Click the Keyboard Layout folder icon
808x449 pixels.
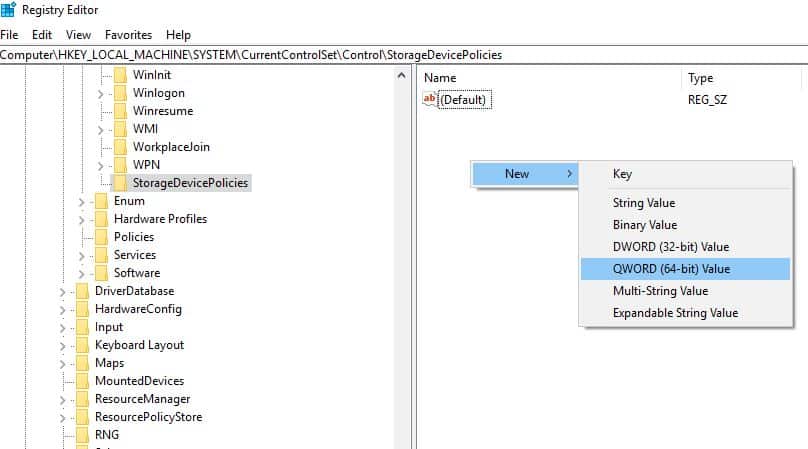click(x=82, y=345)
